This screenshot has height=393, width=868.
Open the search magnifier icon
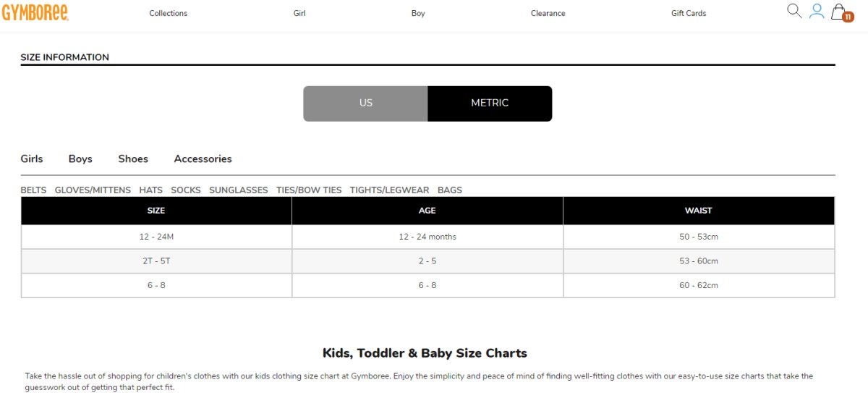tap(794, 11)
